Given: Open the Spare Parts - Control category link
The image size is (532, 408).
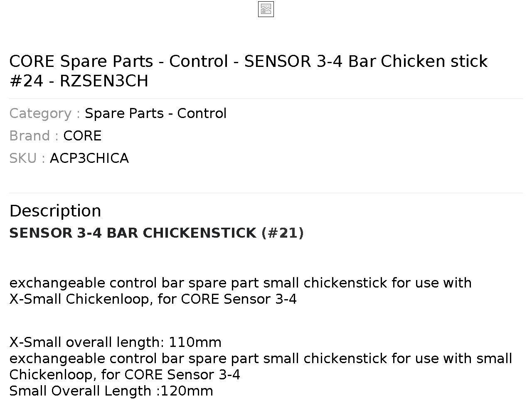Looking at the screenshot, I should pyautogui.click(x=156, y=113).
